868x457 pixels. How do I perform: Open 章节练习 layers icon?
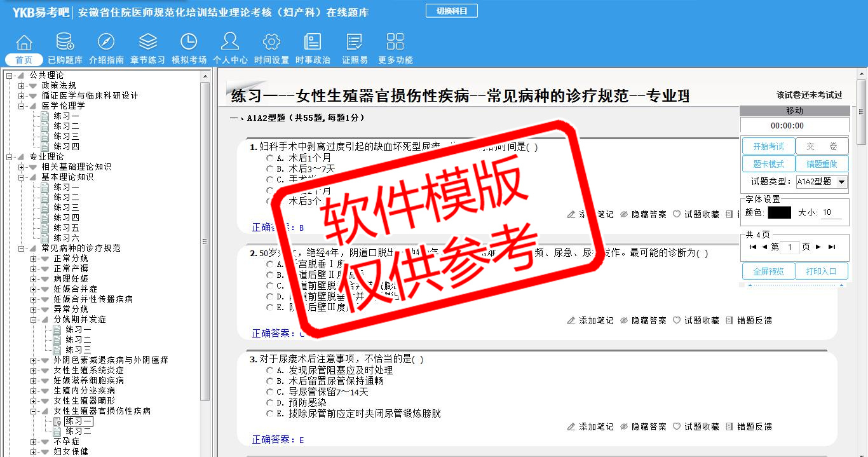tap(147, 43)
